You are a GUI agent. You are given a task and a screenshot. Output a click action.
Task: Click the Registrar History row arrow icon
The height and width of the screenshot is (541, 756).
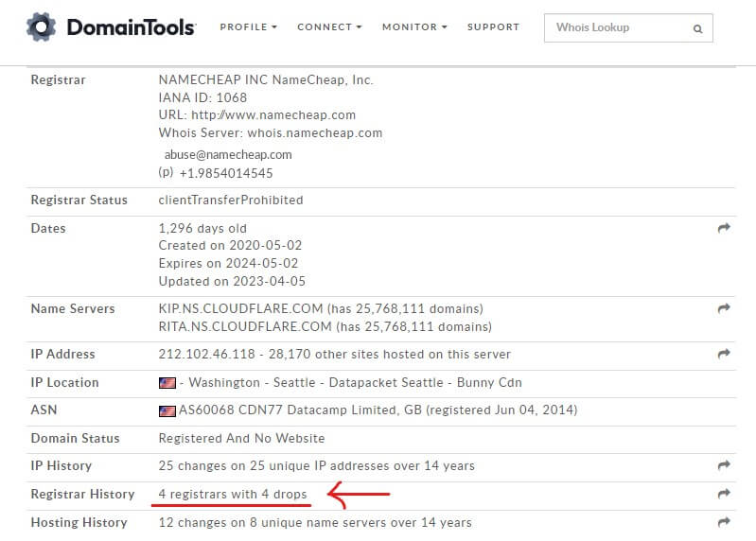click(x=724, y=494)
